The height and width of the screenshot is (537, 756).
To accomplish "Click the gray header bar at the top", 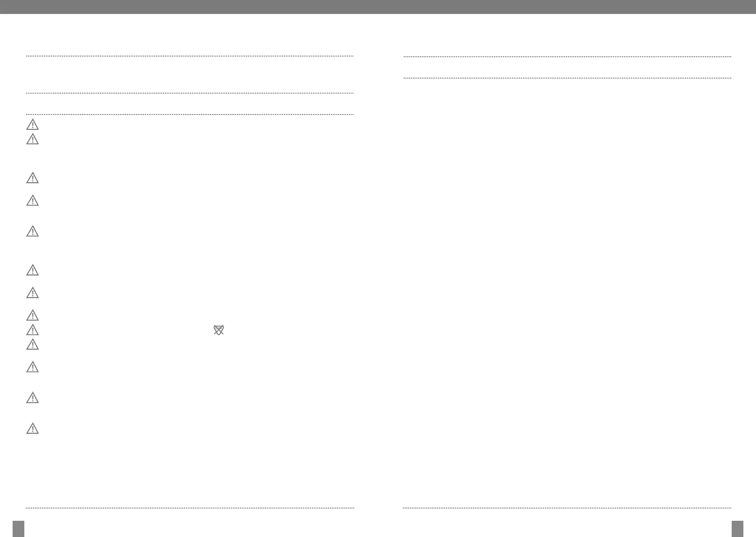I will pyautogui.click(x=378, y=7).
